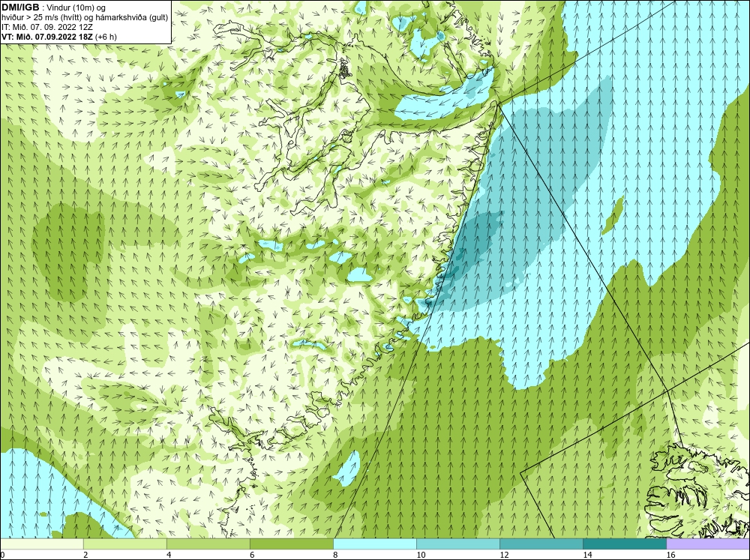750x560 pixels.
Task: Click the VT: Mið. 07.09.2022 18Z line
Action: coord(58,37)
